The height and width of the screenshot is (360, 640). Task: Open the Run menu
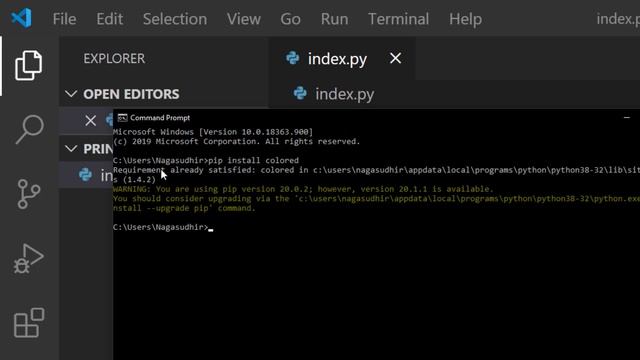(x=334, y=19)
